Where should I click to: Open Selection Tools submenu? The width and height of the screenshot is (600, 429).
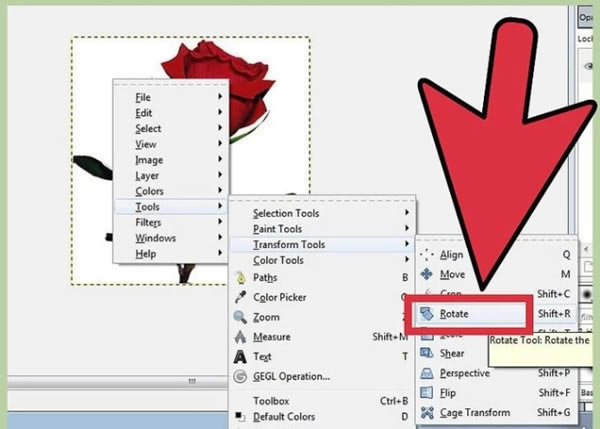322,213
